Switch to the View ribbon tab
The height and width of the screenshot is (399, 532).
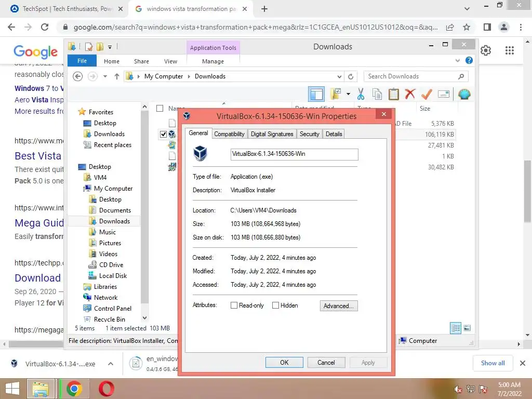(170, 61)
